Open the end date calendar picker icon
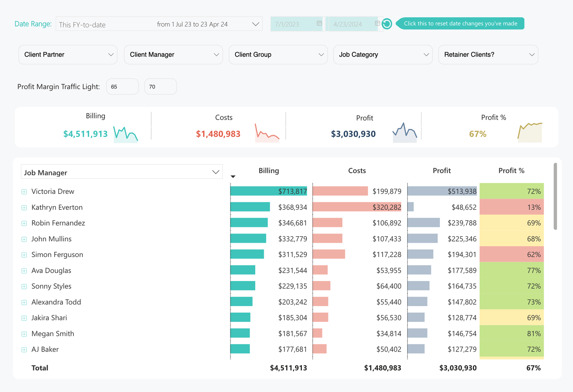573x392 pixels. [377, 24]
